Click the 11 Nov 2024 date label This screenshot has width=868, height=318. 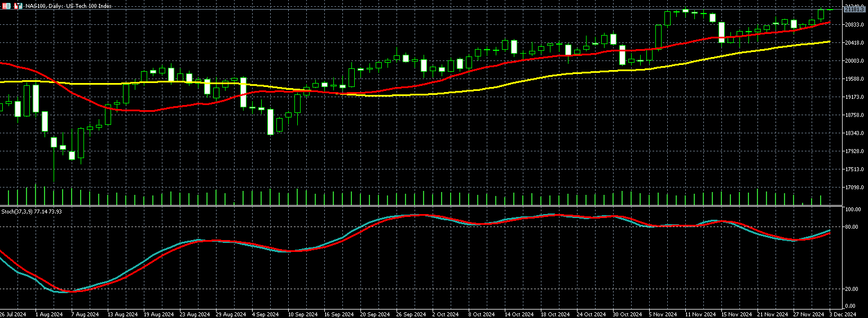(x=700, y=314)
